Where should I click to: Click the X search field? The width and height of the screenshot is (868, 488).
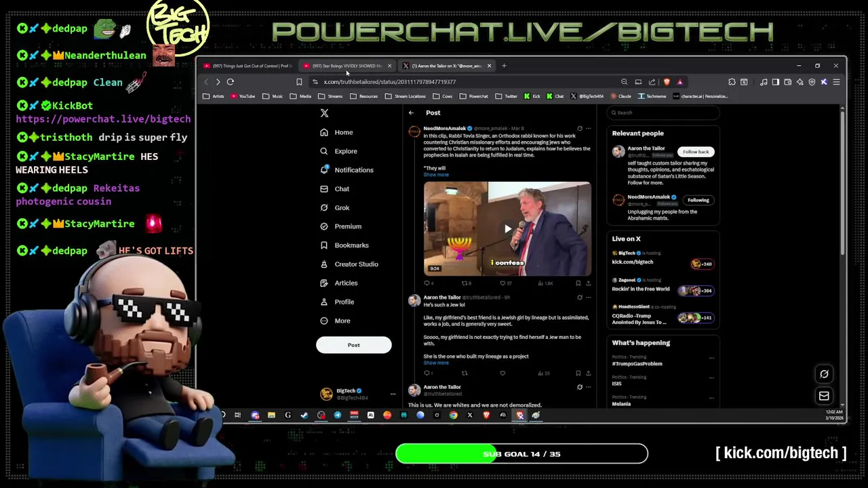663,113
